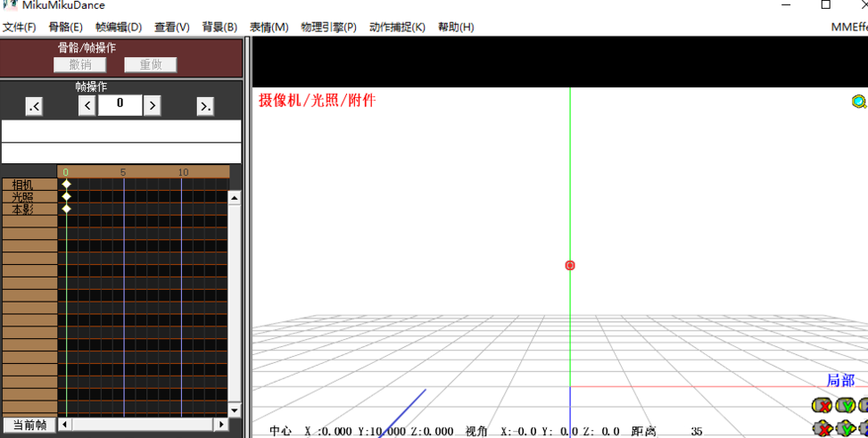Open the 骨骼(E) menu
Image resolution: width=868 pixels, height=438 pixels.
pyautogui.click(x=65, y=27)
